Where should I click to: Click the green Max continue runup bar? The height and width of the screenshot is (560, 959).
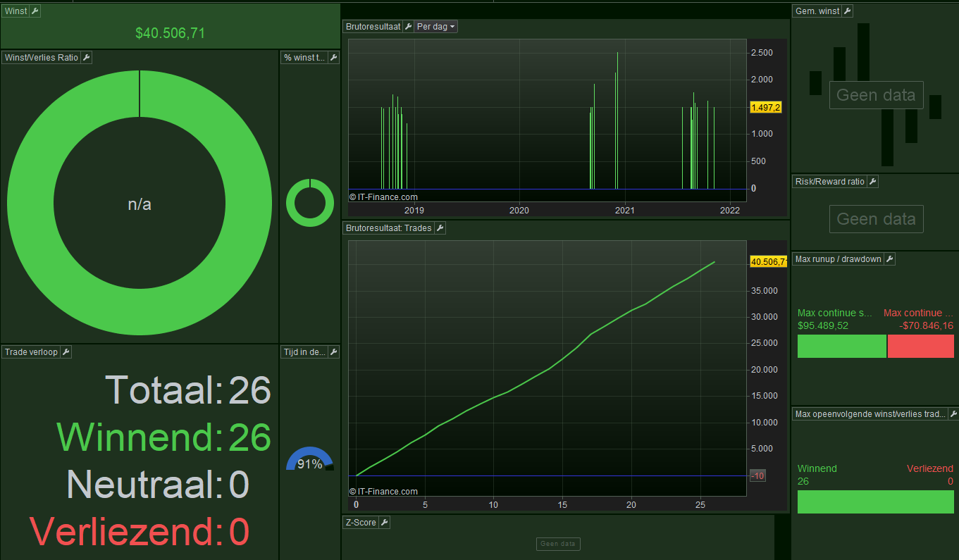tap(841, 346)
